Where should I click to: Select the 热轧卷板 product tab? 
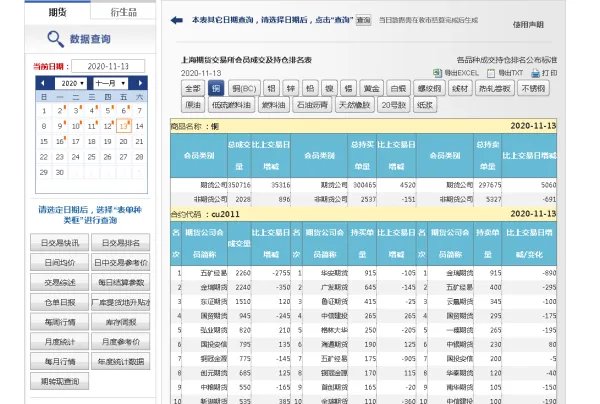tap(495, 88)
